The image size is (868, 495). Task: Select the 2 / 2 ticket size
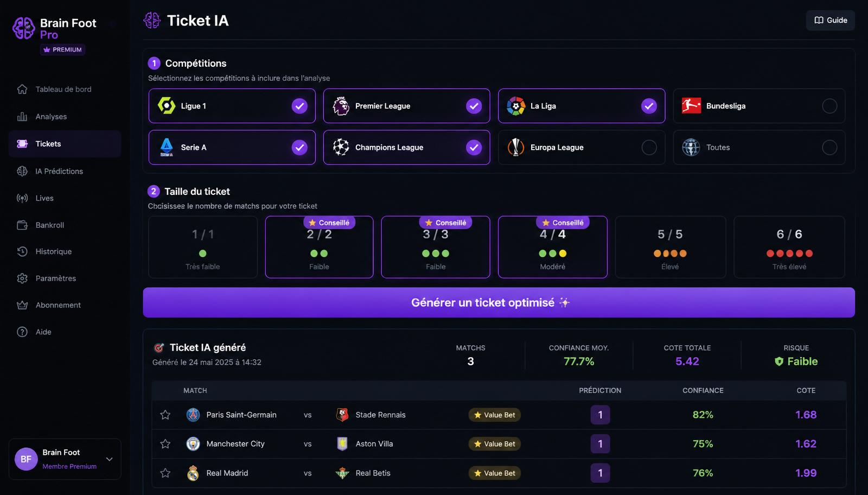click(x=319, y=247)
